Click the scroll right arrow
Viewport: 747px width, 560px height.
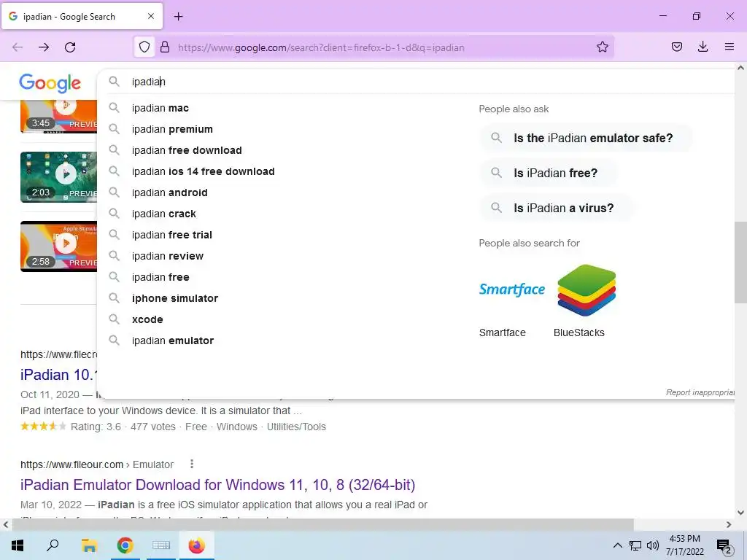pyautogui.click(x=729, y=525)
